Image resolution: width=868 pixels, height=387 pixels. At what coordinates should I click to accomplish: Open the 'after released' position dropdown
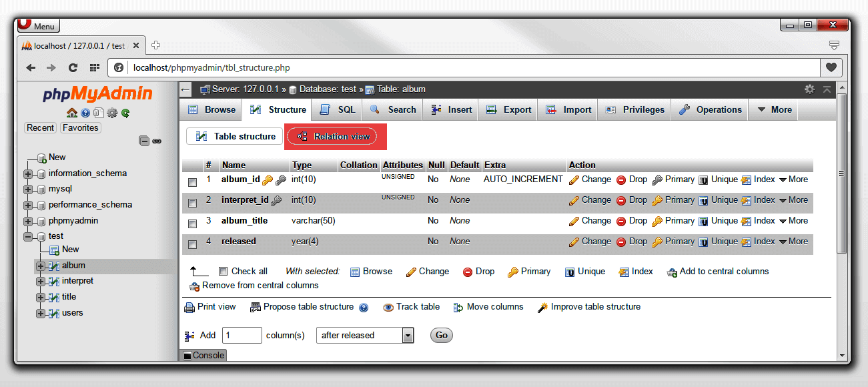pyautogui.click(x=365, y=335)
